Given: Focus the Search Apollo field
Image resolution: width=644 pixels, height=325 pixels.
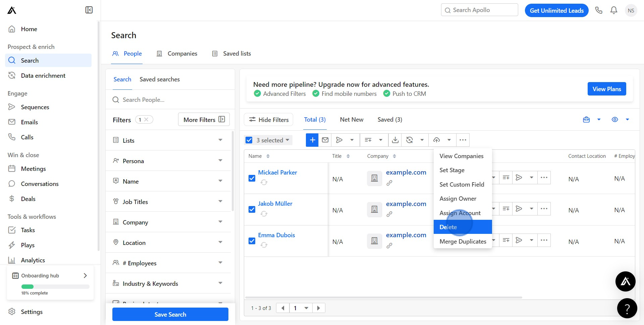Looking at the screenshot, I should (x=480, y=10).
